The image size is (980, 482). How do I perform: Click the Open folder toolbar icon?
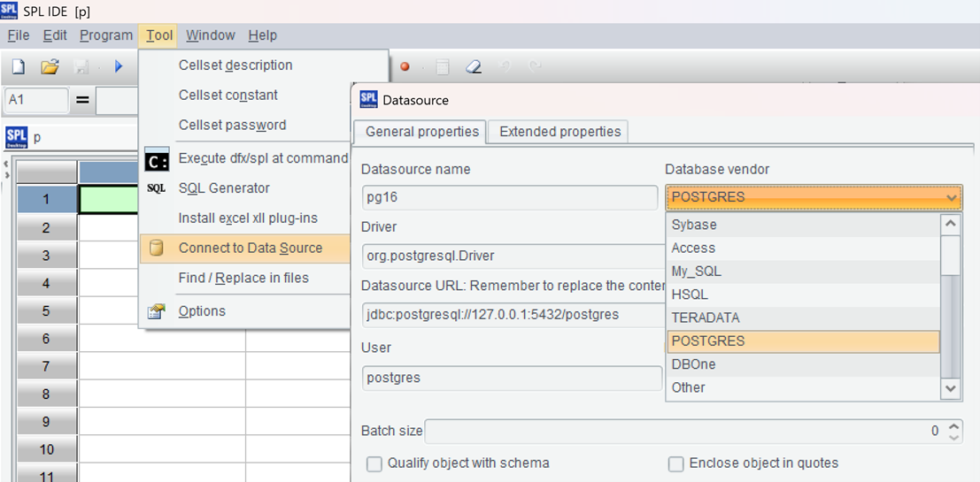point(50,67)
